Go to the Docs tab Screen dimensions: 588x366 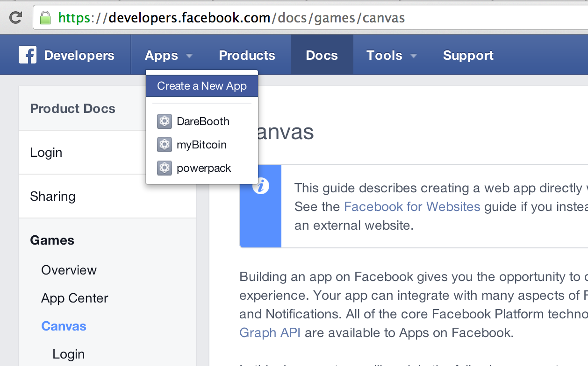[322, 55]
